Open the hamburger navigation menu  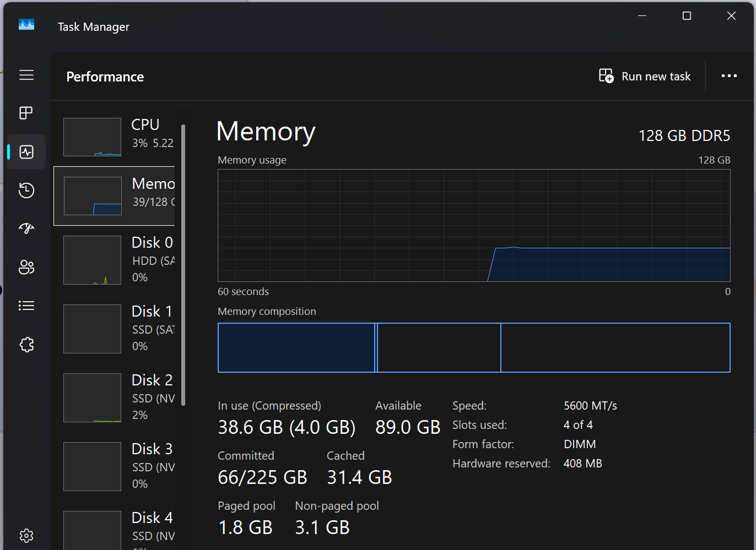coord(26,75)
